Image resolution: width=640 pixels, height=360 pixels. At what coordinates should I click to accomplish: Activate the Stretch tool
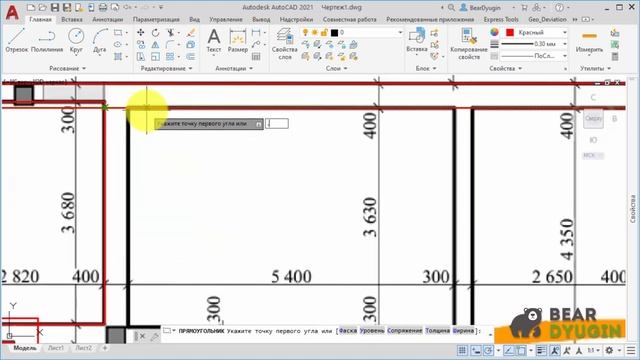(x=140, y=56)
